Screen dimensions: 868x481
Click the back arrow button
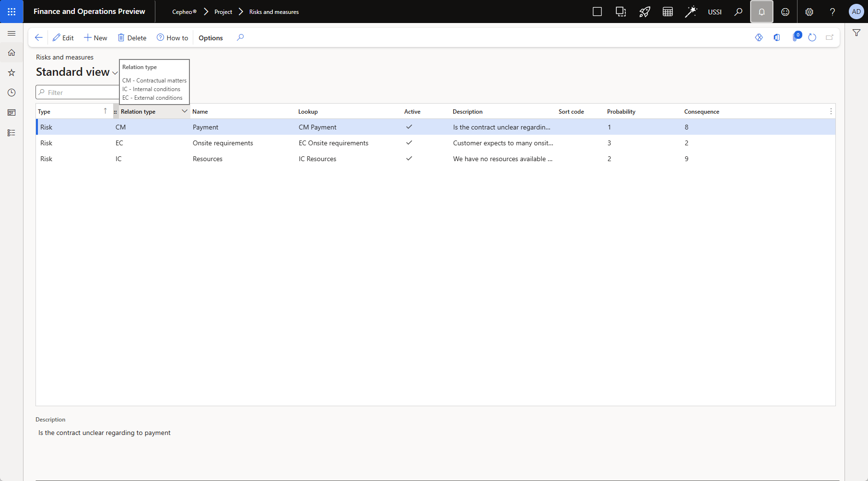click(39, 37)
